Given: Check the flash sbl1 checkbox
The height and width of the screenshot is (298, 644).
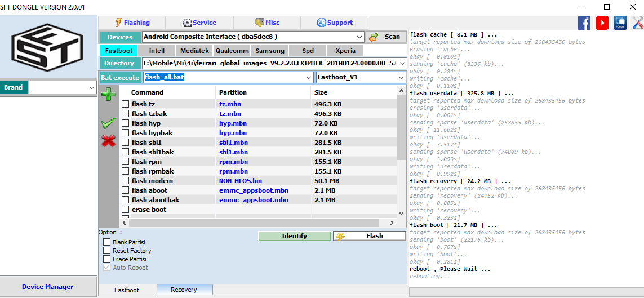Looking at the screenshot, I should 125,143.
